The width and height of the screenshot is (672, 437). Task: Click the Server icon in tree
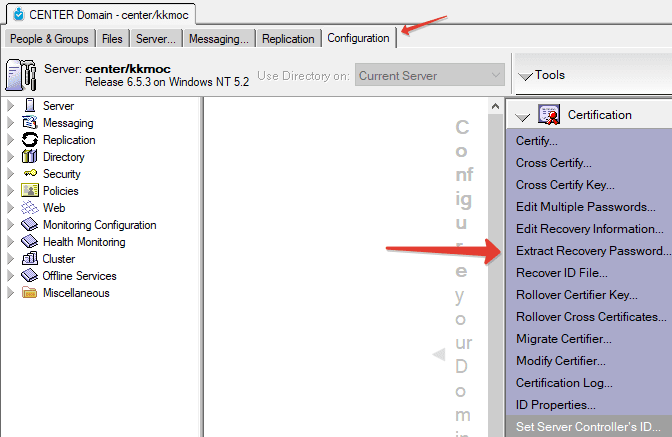[x=30, y=106]
